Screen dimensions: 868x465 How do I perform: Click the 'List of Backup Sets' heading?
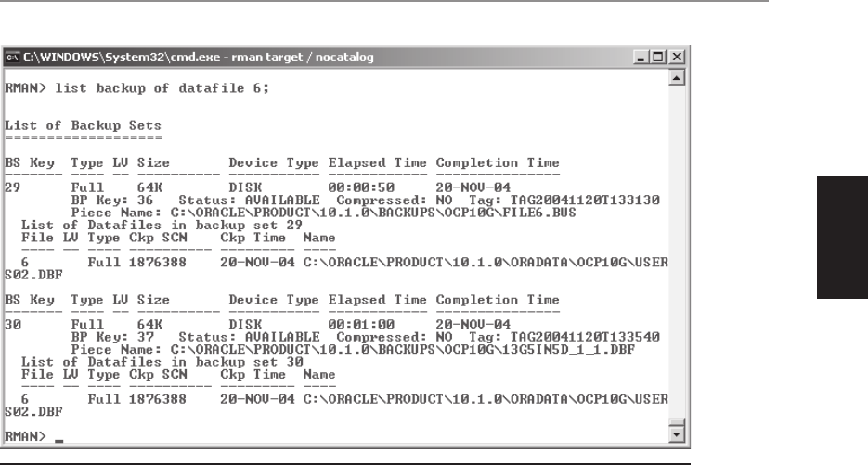click(83, 125)
